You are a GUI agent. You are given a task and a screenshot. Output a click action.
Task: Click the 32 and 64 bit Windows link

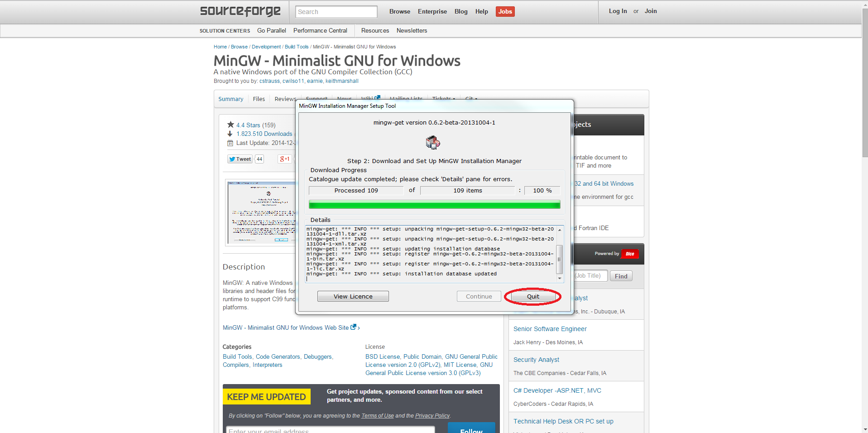tap(604, 183)
